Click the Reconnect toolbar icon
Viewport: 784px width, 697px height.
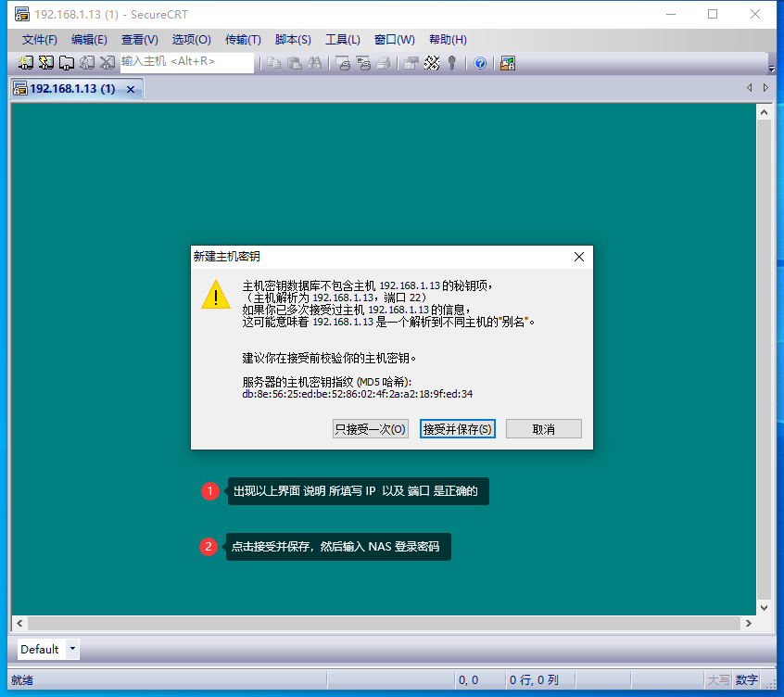click(x=87, y=62)
